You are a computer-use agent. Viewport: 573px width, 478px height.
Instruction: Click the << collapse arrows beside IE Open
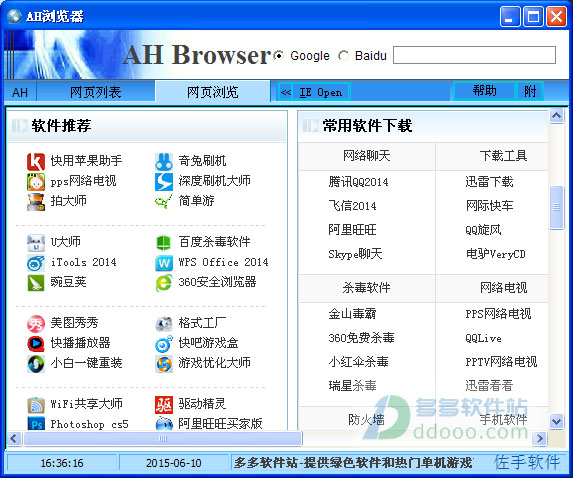pos(285,92)
